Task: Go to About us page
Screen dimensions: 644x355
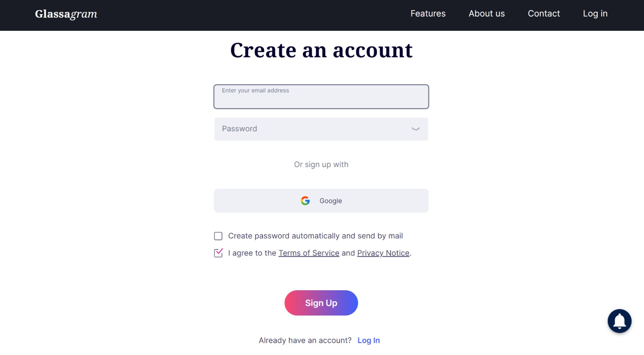Action: 486,14
